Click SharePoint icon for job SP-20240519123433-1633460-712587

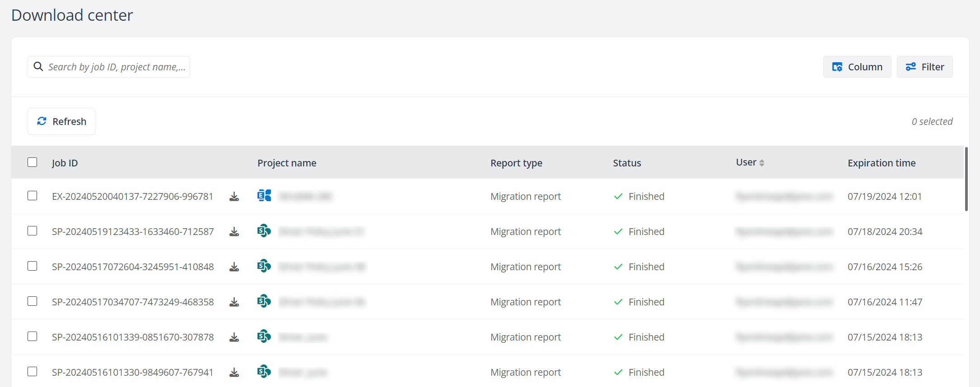[264, 231]
